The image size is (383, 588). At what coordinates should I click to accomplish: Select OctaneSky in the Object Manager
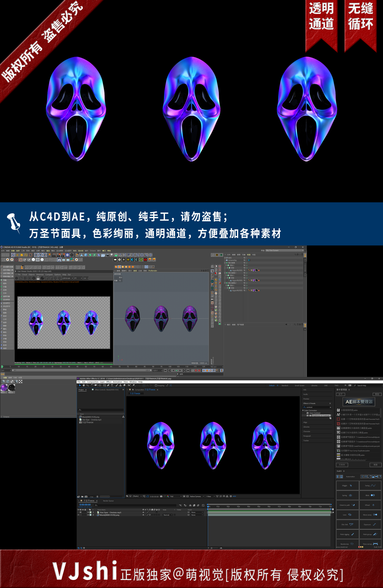[232, 260]
